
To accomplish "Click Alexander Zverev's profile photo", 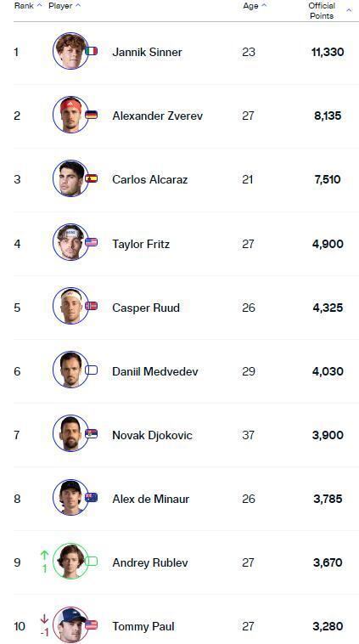I will coord(70,115).
